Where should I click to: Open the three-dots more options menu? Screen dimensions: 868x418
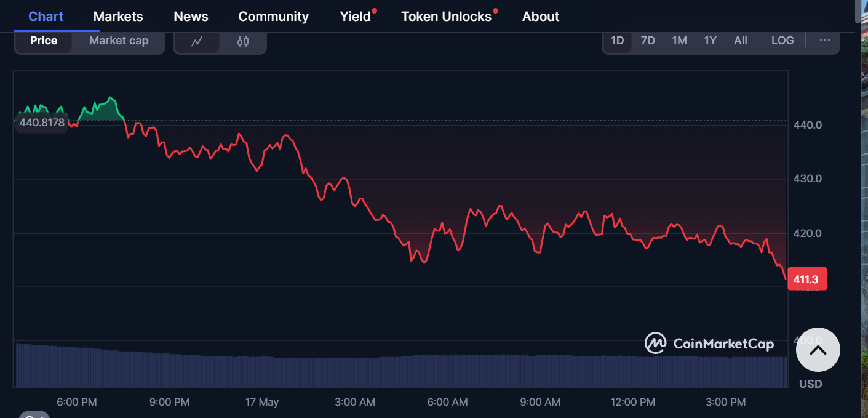825,41
